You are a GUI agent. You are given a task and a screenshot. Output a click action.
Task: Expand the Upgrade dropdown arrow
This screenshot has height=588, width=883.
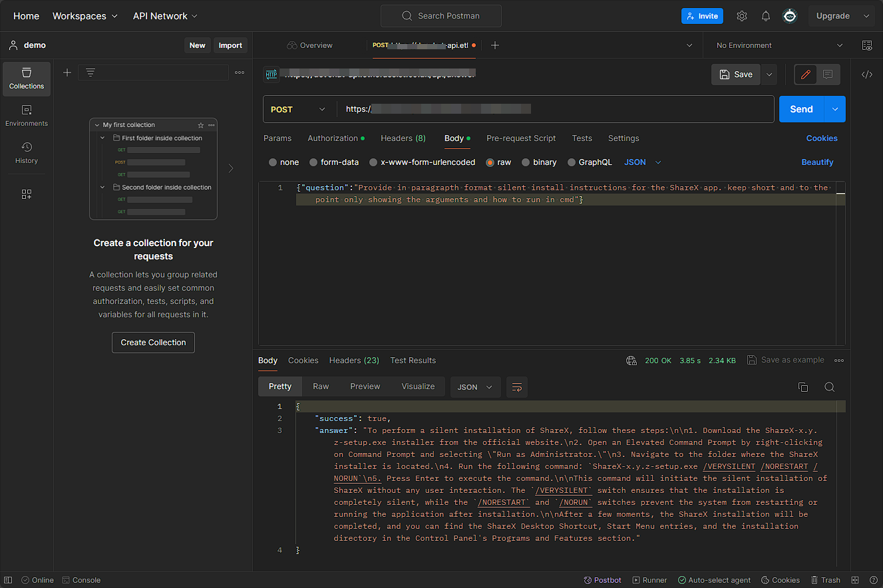coord(866,16)
